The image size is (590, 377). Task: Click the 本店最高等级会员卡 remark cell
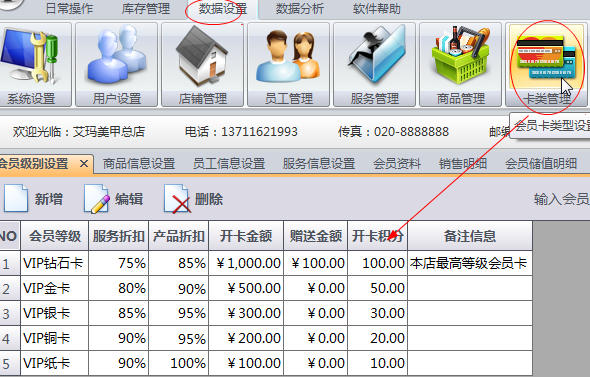(470, 263)
